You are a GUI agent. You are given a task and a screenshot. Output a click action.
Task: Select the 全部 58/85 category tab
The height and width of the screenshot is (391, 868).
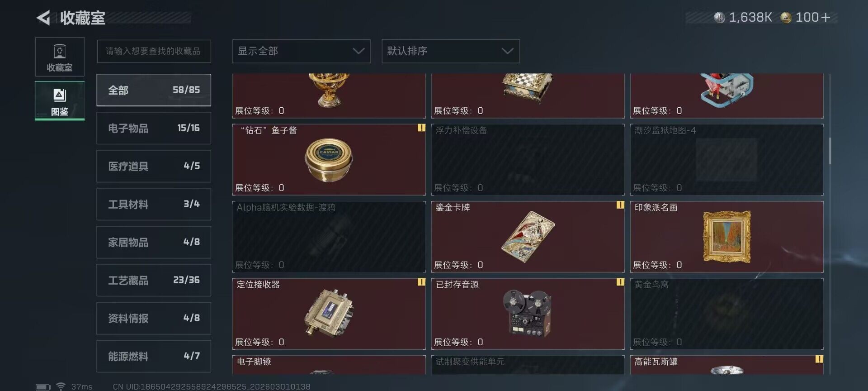pos(154,90)
